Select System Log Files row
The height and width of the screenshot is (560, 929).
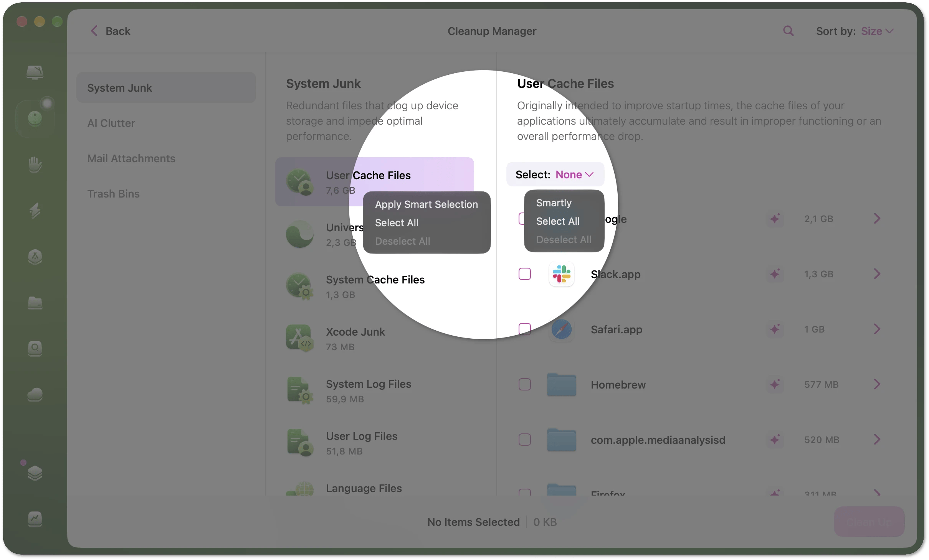[375, 390]
